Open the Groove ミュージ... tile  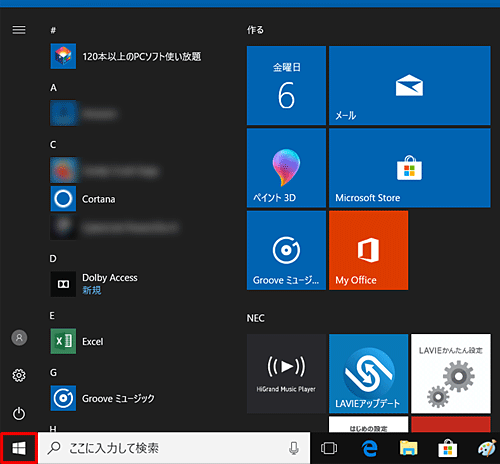click(286, 250)
